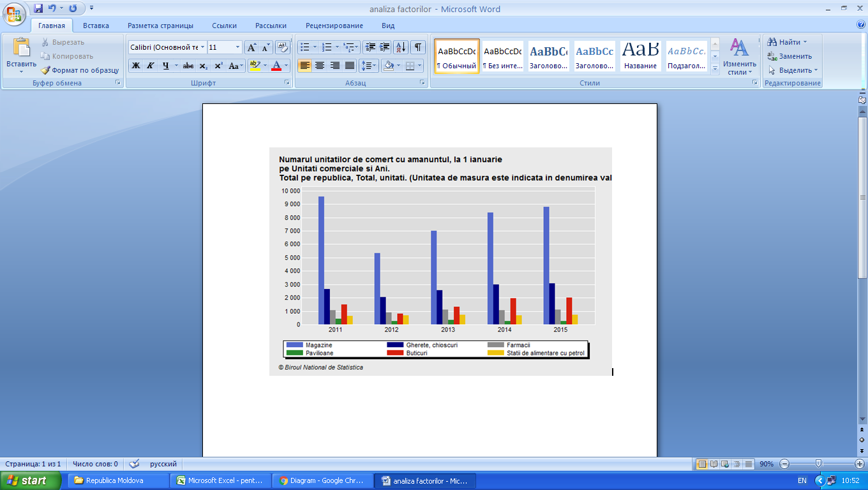The height and width of the screenshot is (490, 868).
Task: Open the borders dropdown arrow
Action: click(x=420, y=66)
